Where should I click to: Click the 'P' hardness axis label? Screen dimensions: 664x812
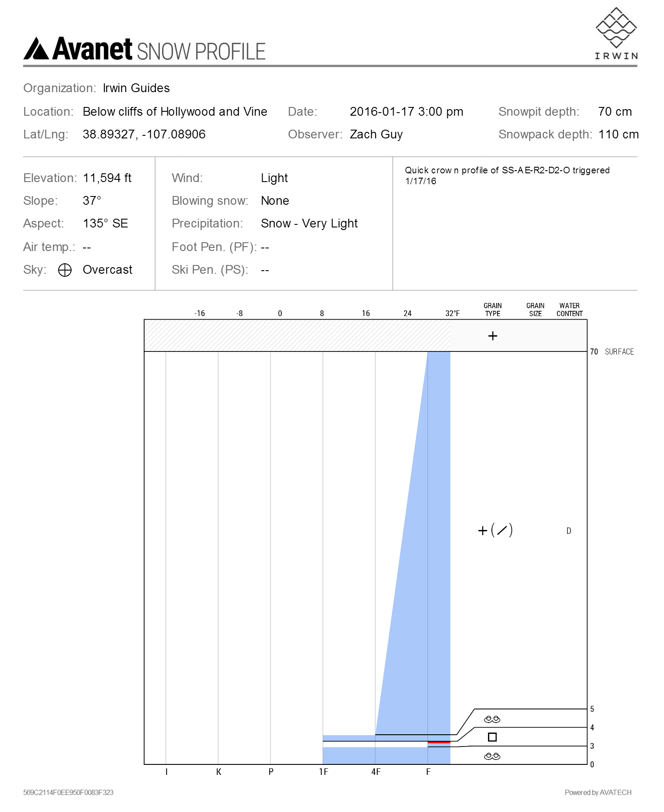pos(271,772)
